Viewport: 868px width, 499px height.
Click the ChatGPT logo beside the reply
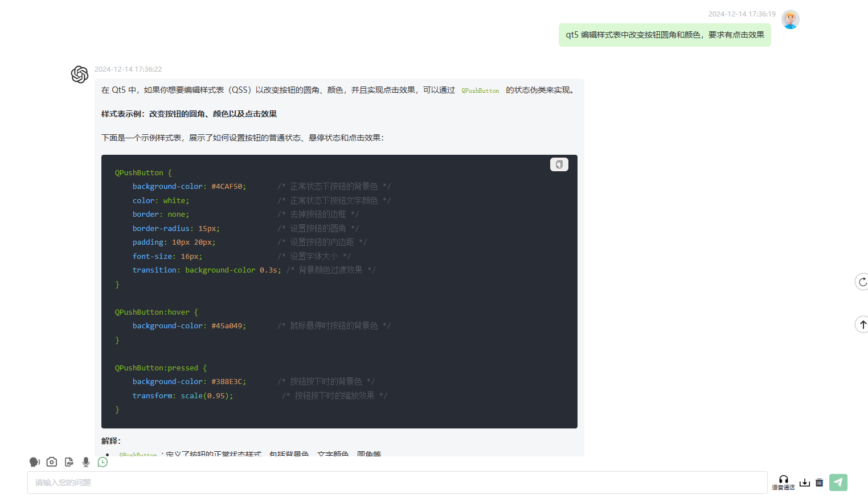(x=80, y=75)
